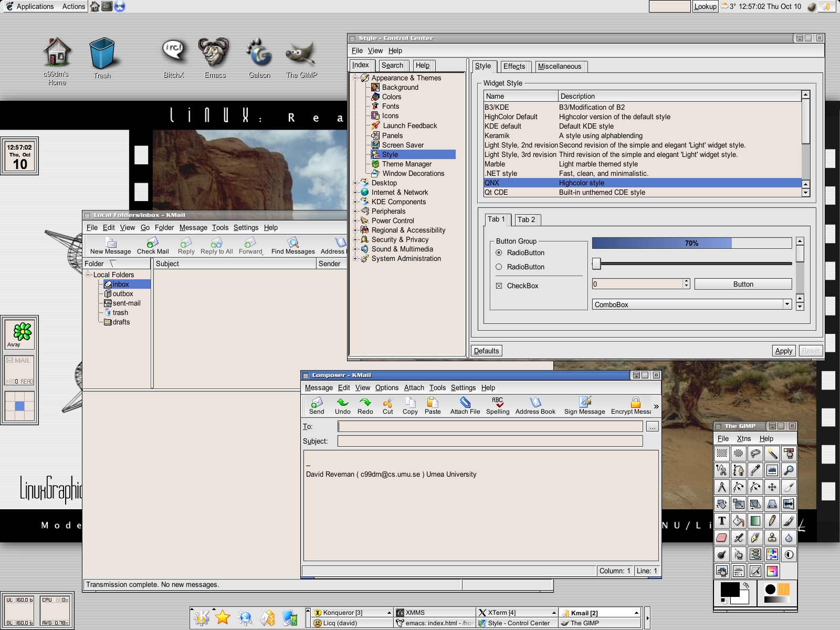Image resolution: width=840 pixels, height=630 pixels.
Task: Open the ComboBox dropdown in style preview
Action: 787,304
